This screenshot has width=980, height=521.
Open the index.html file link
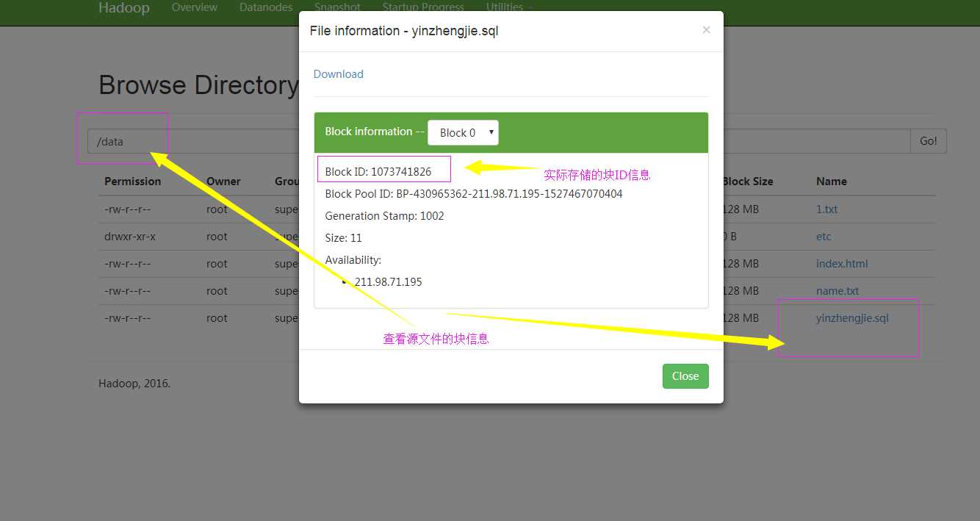(842, 264)
